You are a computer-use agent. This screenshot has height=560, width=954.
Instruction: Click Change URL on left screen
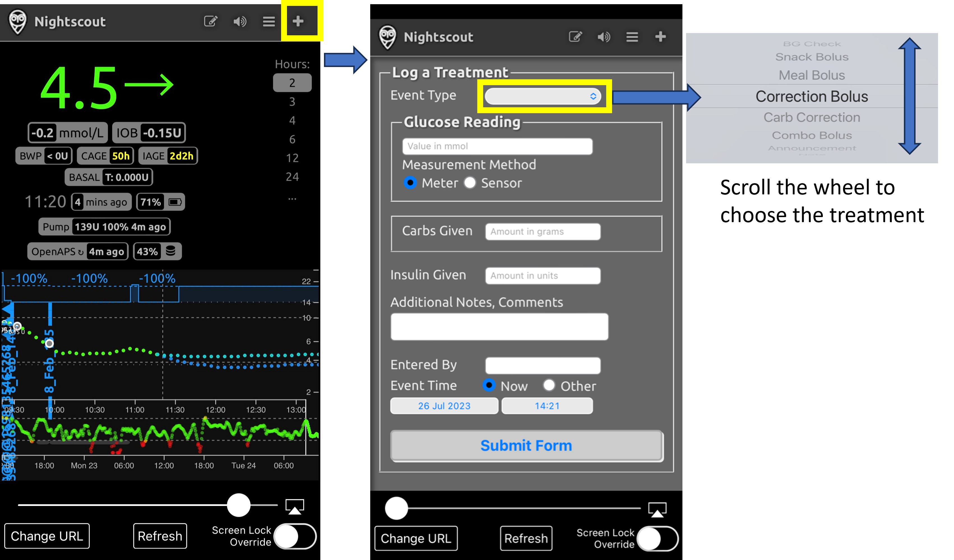coord(47,536)
